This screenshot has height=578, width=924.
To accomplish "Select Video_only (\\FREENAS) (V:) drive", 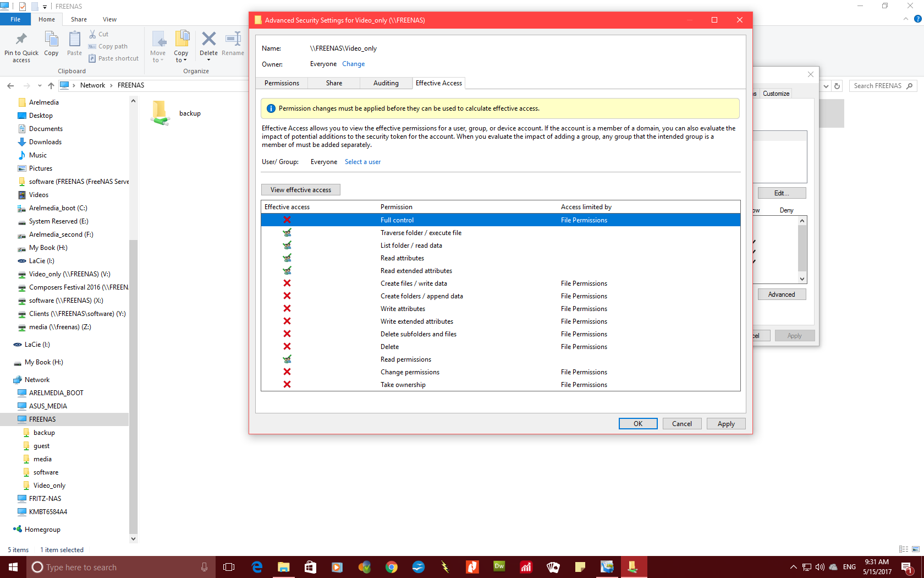I will coord(69,274).
